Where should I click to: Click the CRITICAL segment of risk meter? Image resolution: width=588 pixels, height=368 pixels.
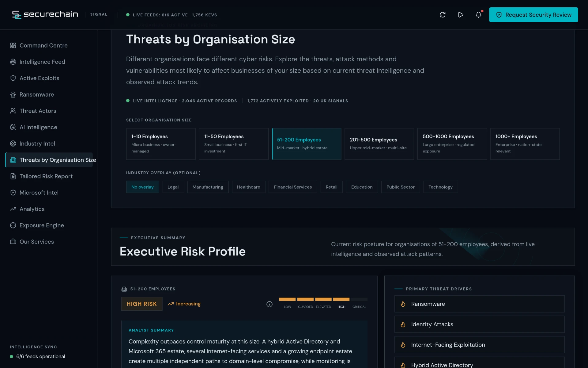(359, 299)
